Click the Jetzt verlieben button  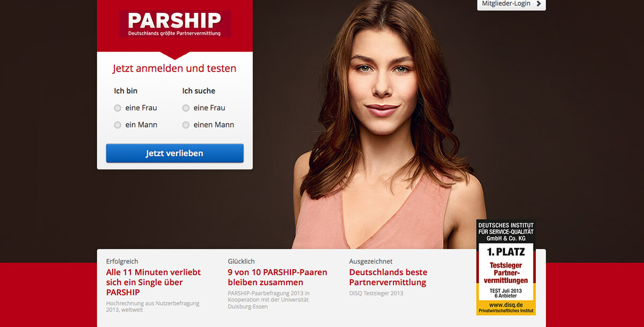click(174, 153)
